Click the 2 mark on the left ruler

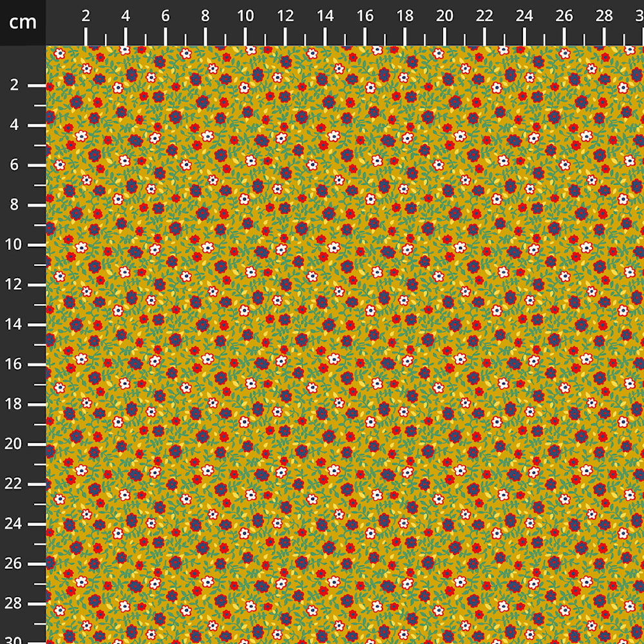14,86
